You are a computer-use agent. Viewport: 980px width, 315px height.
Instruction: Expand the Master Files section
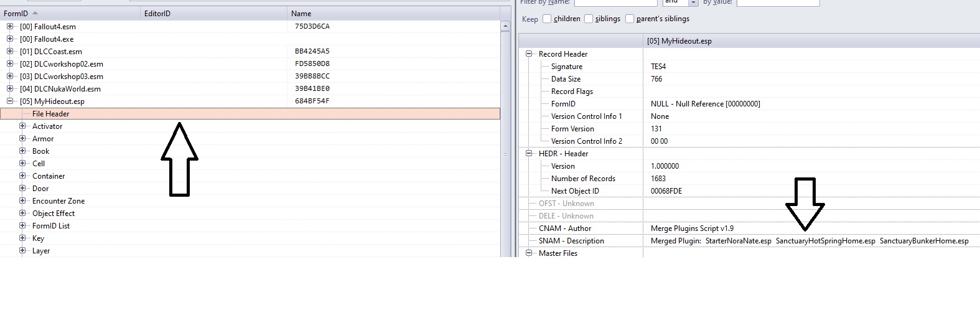pyautogui.click(x=529, y=253)
